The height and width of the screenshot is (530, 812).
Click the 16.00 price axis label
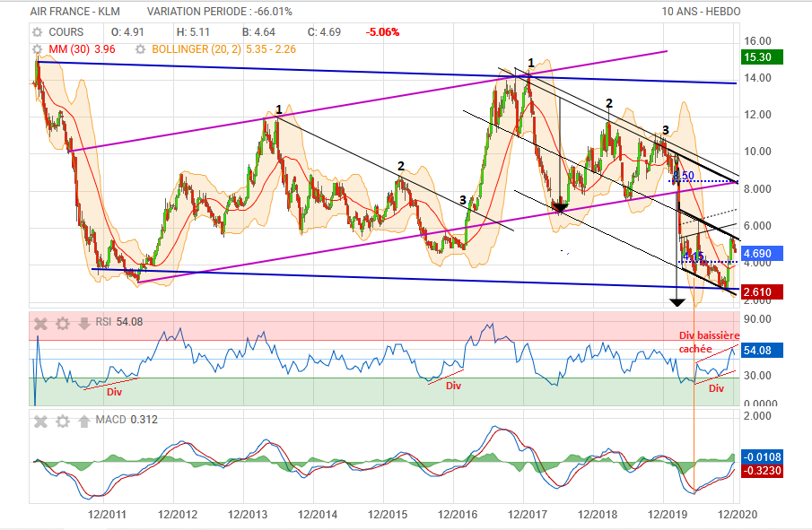pos(757,41)
